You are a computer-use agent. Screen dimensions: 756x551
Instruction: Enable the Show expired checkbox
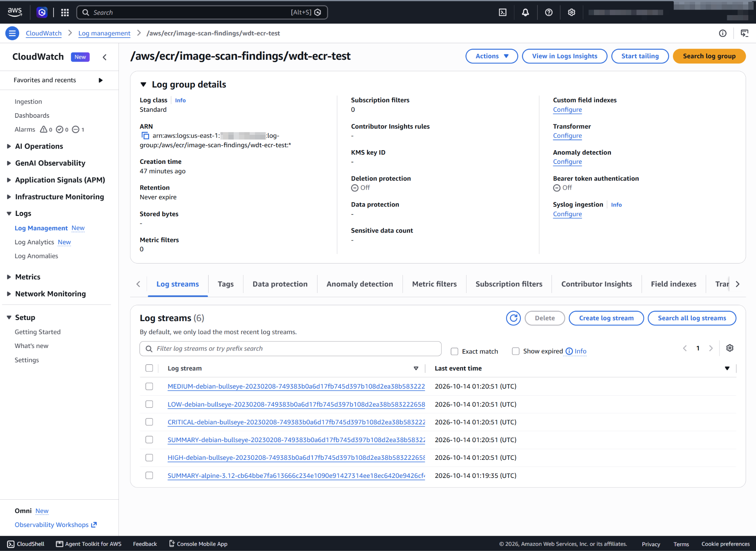pos(516,351)
